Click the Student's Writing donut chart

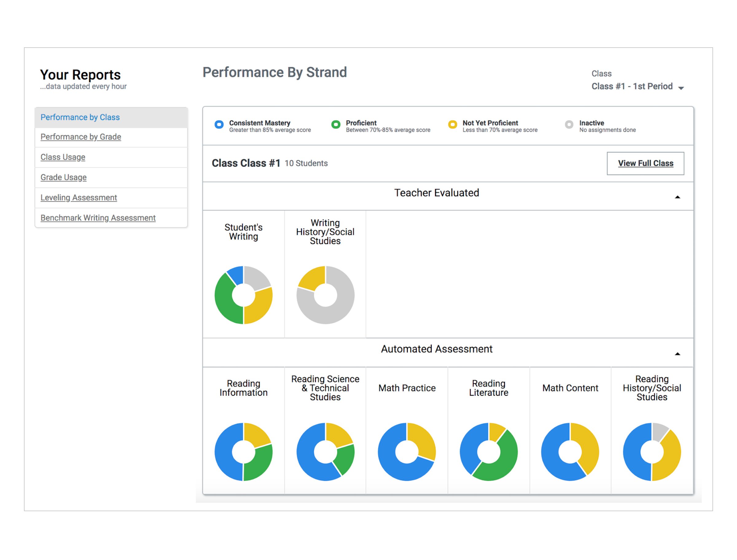pos(243,295)
